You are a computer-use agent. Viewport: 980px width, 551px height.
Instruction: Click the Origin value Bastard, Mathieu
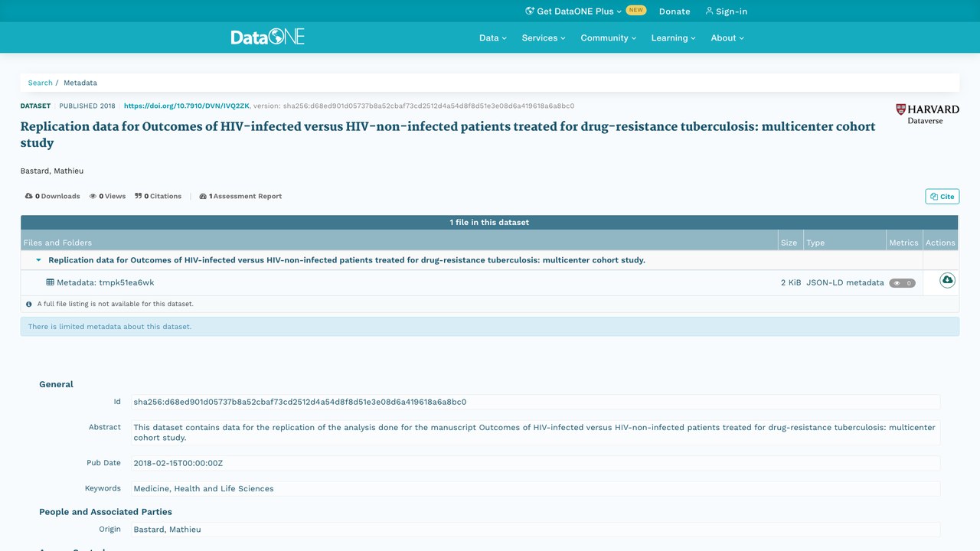click(535, 530)
